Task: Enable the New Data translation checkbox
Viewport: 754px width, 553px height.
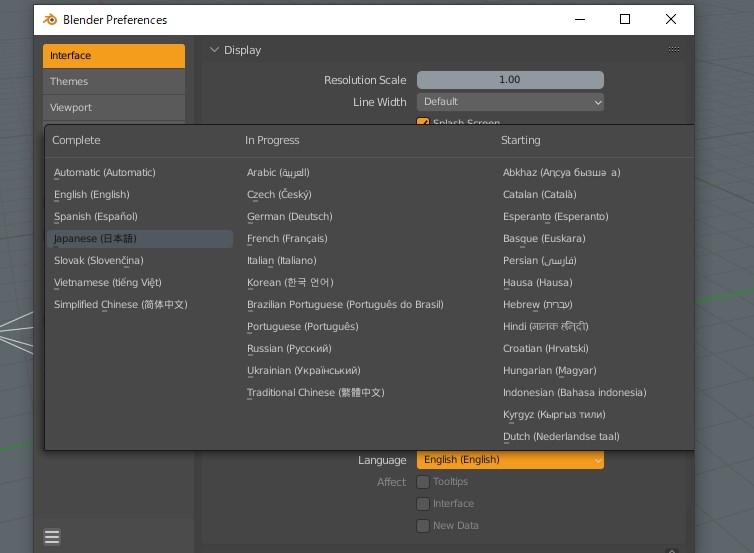Action: [x=423, y=526]
